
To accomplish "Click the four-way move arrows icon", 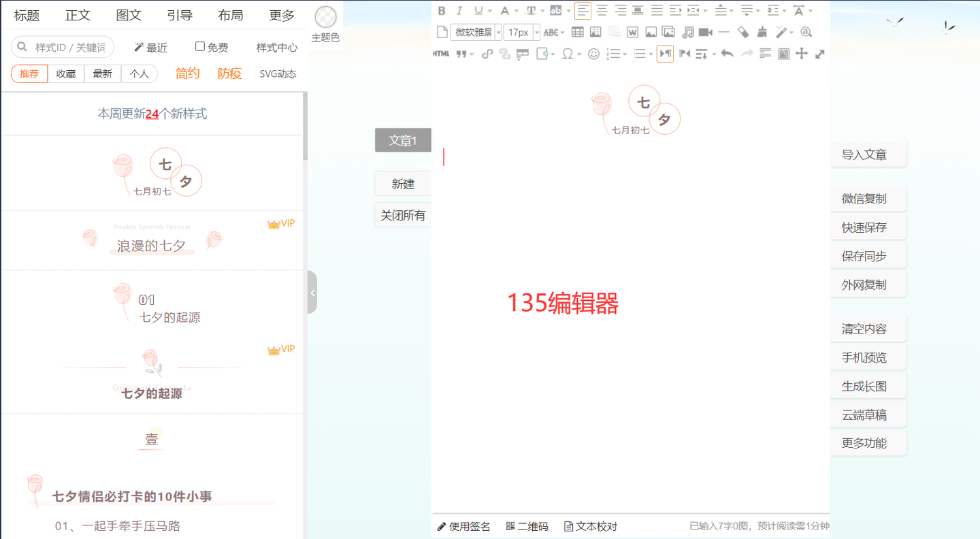I will pos(802,54).
